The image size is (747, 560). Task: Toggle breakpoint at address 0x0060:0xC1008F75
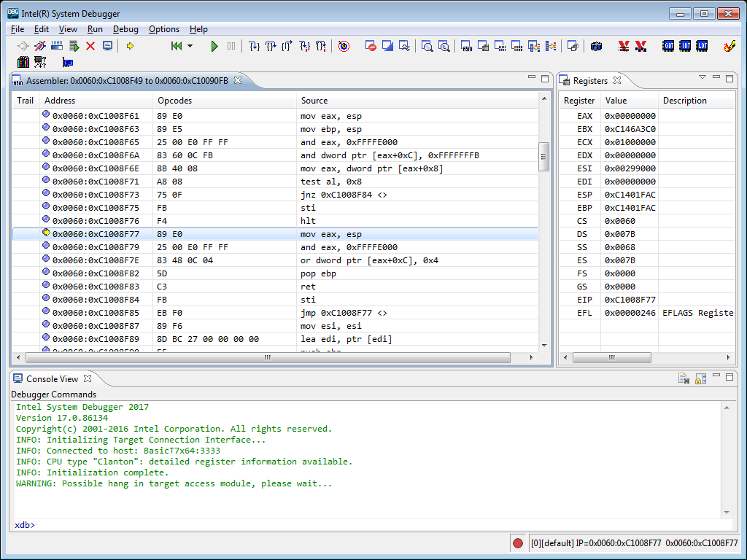click(x=46, y=206)
